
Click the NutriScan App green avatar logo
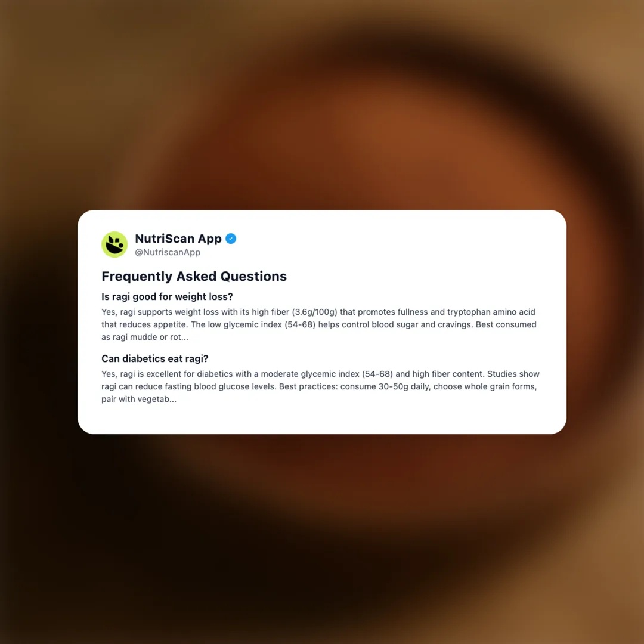[x=114, y=244]
